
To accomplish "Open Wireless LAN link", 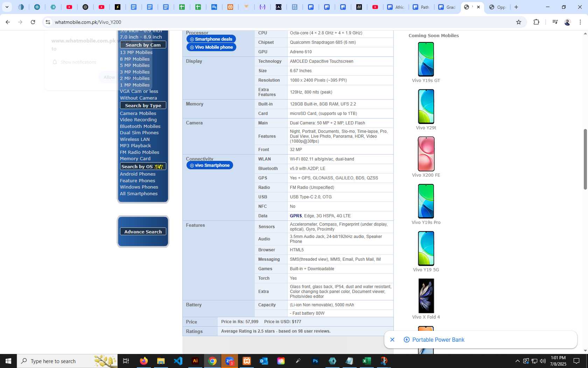I will [135, 139].
